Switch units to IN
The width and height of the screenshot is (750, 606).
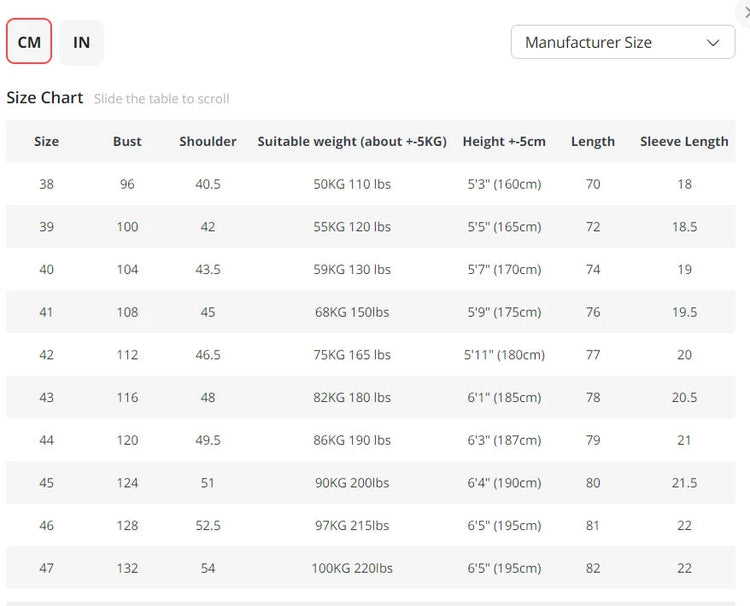point(81,42)
